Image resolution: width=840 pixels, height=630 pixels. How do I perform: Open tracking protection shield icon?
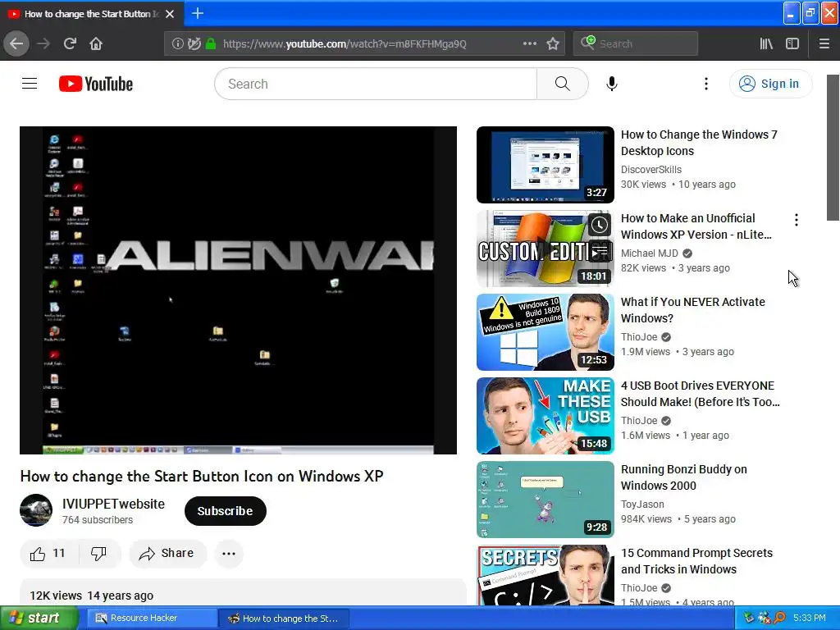(x=194, y=44)
